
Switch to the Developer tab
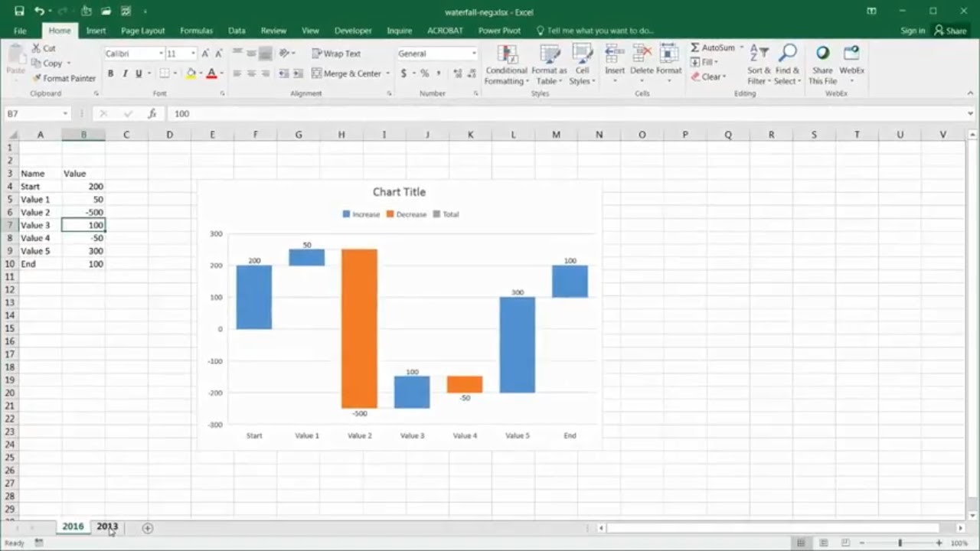click(353, 31)
